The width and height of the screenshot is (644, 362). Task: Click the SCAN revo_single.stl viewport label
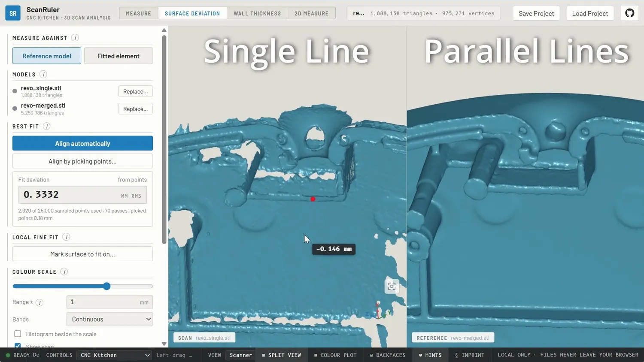204,338
